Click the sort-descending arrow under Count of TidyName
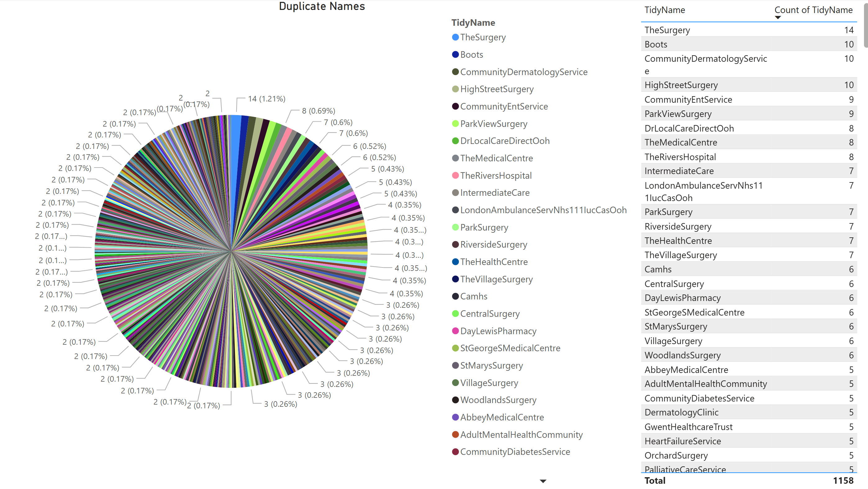The image size is (868, 489). 778,17
